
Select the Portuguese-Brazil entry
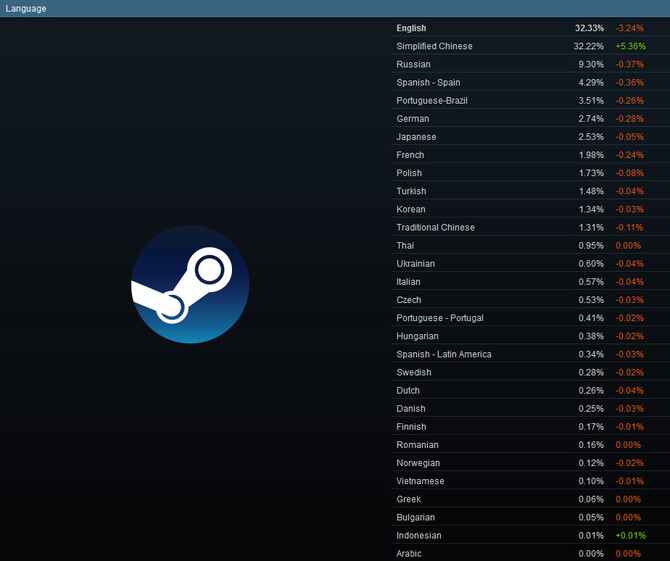[530, 100]
